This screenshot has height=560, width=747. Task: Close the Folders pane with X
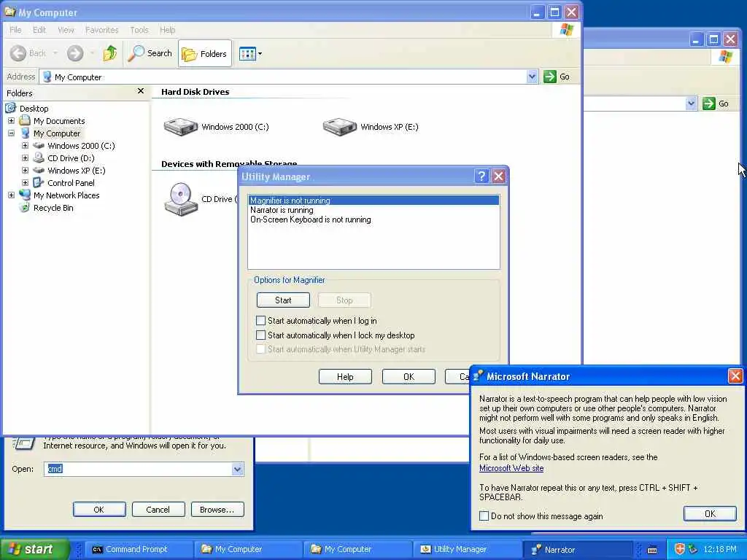coord(141,91)
